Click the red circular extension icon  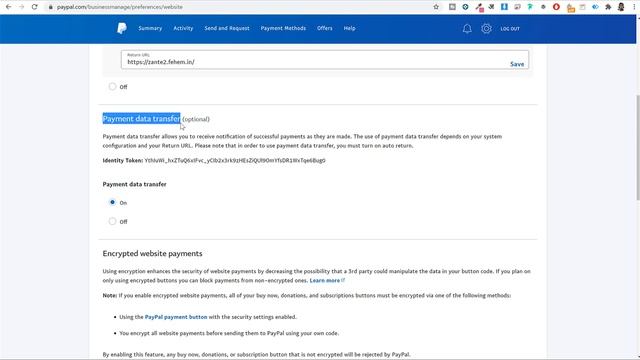coord(556,7)
